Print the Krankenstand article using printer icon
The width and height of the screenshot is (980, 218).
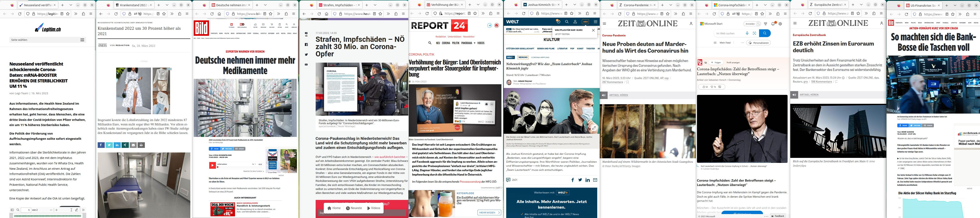click(x=141, y=145)
